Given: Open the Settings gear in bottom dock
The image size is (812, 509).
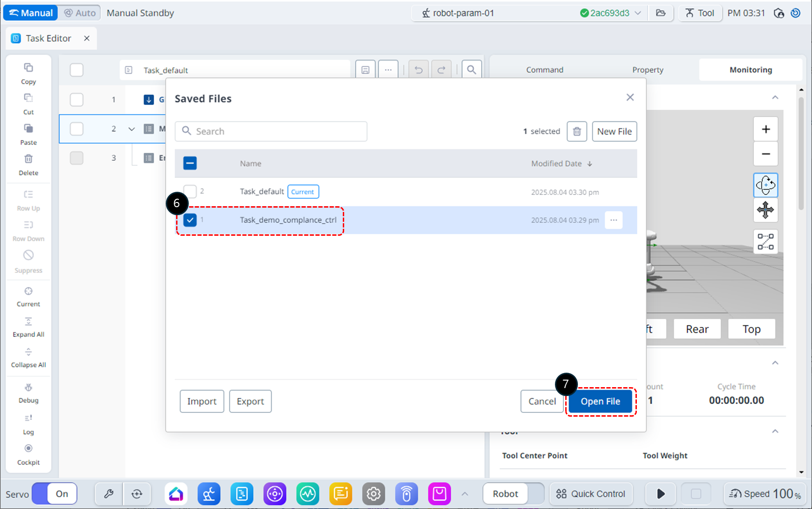Looking at the screenshot, I should click(373, 494).
